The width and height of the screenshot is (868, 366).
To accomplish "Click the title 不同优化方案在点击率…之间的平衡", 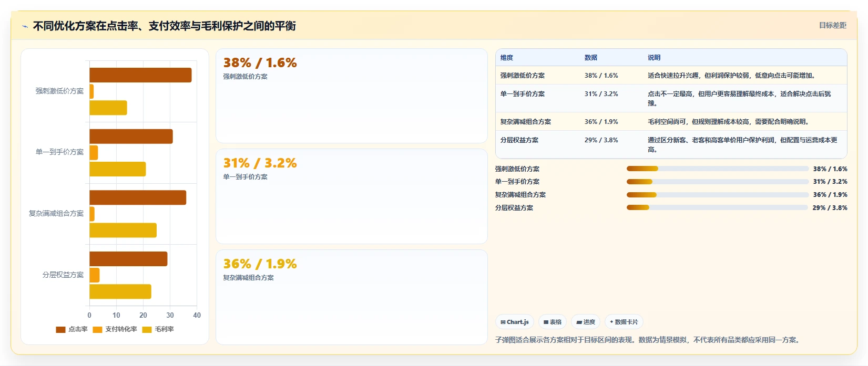I will [x=165, y=26].
